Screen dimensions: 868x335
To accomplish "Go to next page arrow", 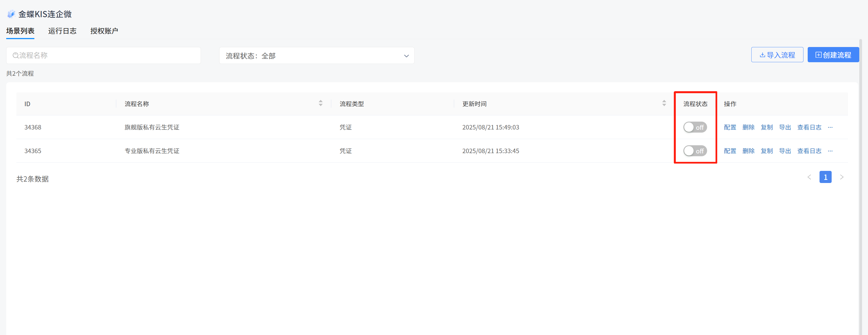I will coord(842,177).
